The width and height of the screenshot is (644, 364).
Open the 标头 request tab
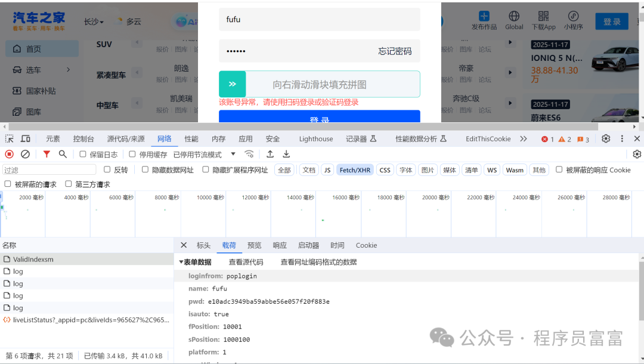pyautogui.click(x=203, y=245)
